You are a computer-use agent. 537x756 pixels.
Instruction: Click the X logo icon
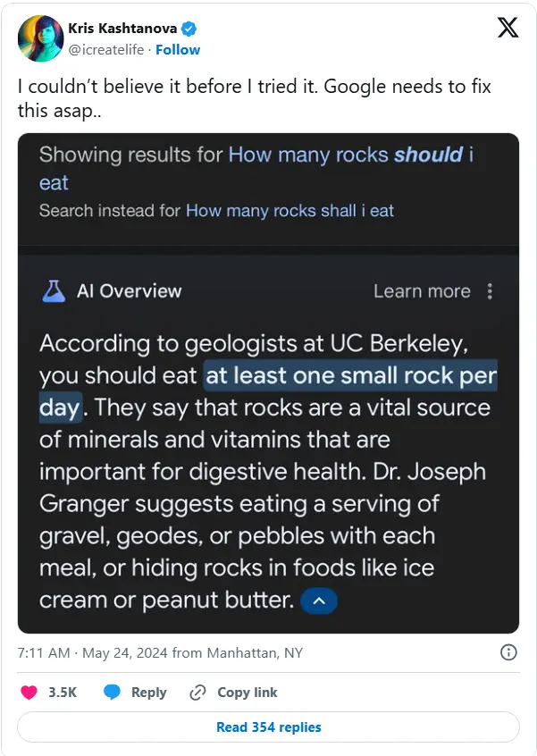coord(507,29)
